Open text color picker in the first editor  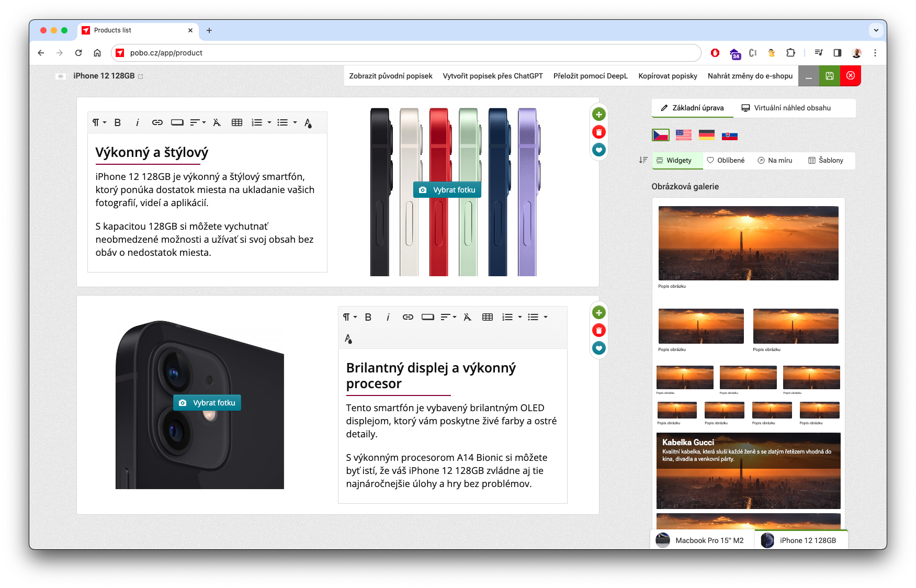coord(308,123)
